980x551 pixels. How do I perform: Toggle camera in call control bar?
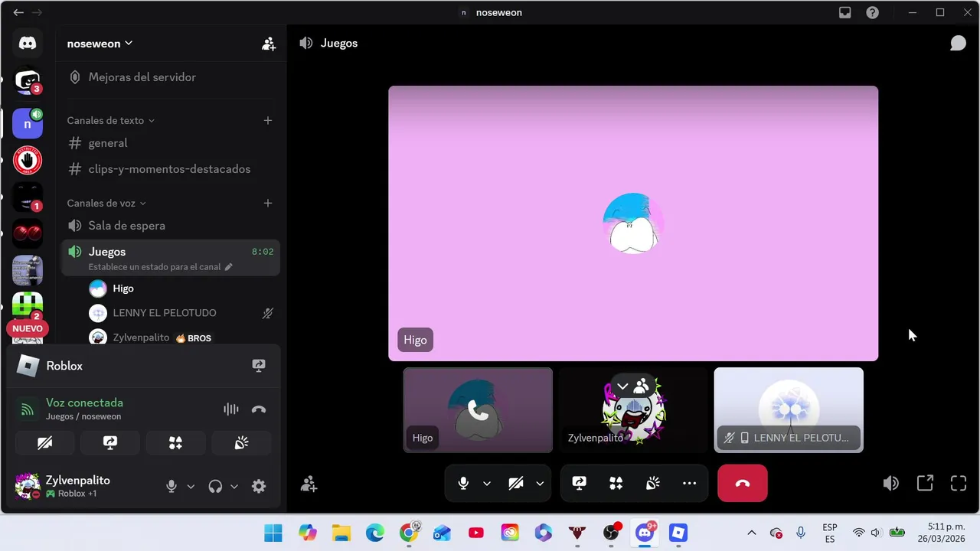point(516,483)
